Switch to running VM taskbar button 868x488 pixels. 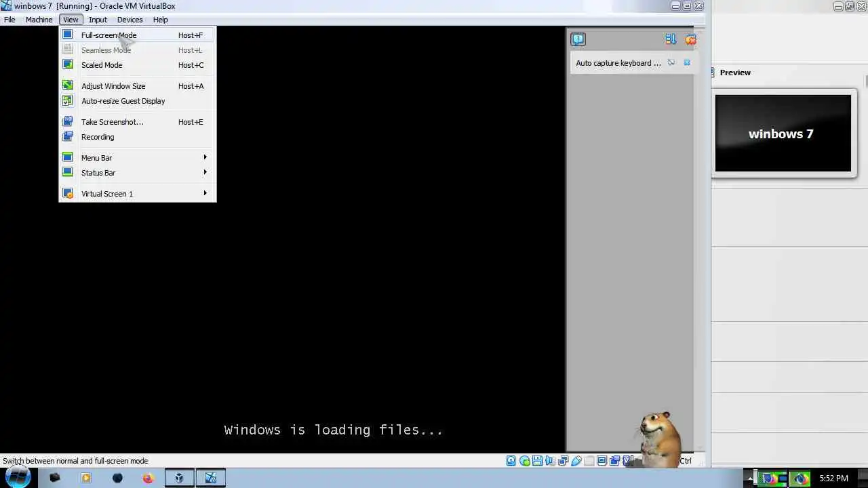point(211,478)
